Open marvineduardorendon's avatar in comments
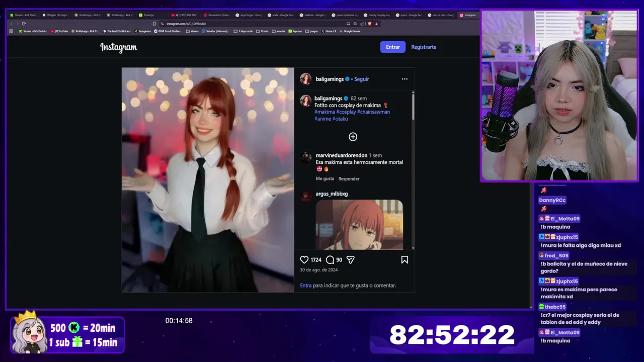The height and width of the screenshot is (362, 644). [305, 158]
